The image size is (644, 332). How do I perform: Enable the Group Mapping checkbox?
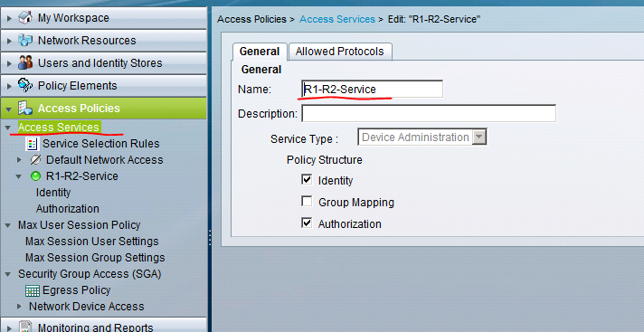tap(307, 202)
